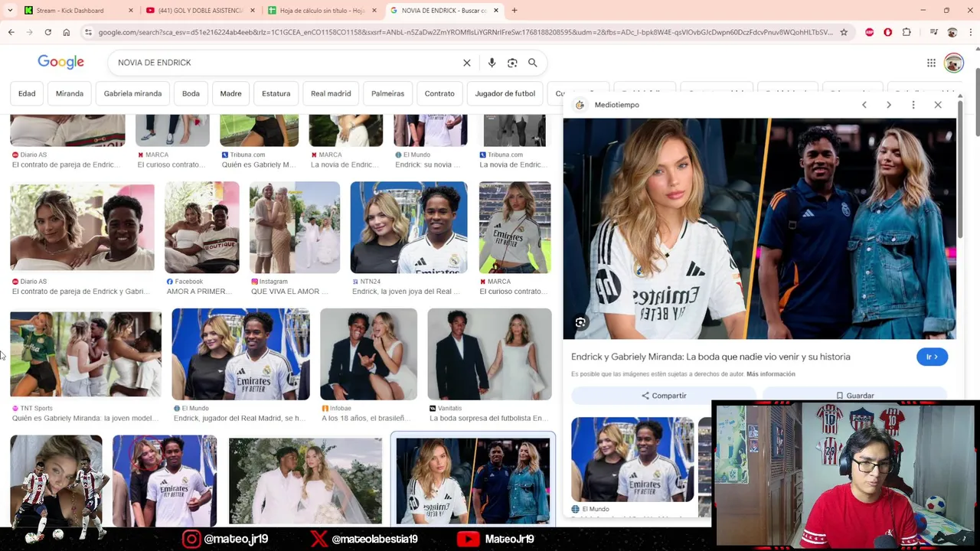980x551 pixels.
Task: Open the large preview image from Mediotiempo
Action: coord(759,228)
